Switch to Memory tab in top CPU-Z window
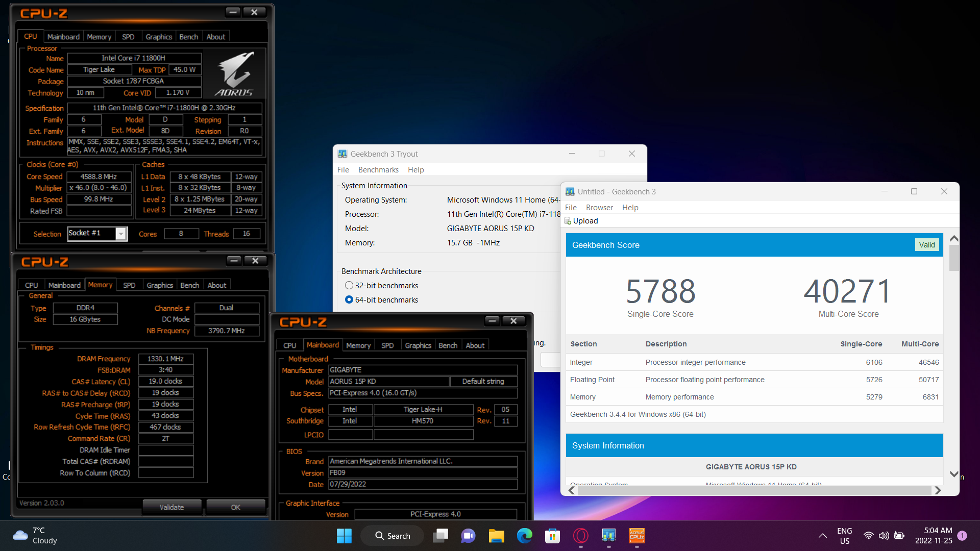This screenshot has width=980, height=551. [x=99, y=37]
